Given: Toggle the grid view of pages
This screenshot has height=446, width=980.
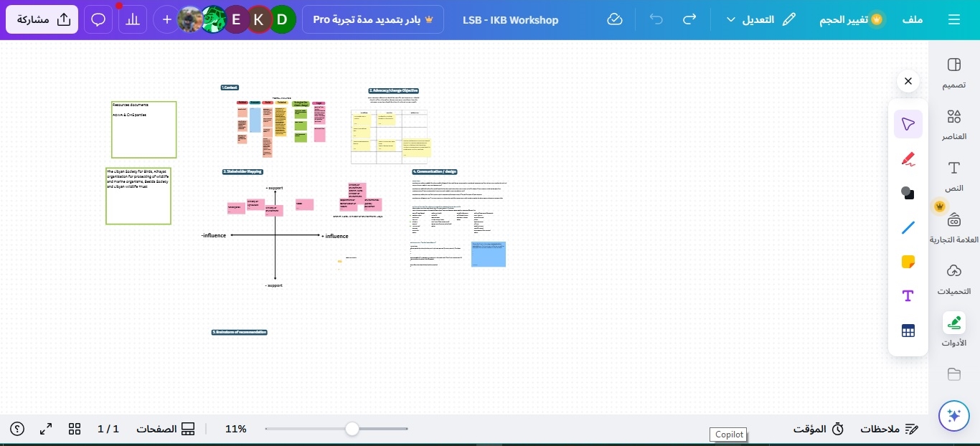Looking at the screenshot, I should [75, 429].
